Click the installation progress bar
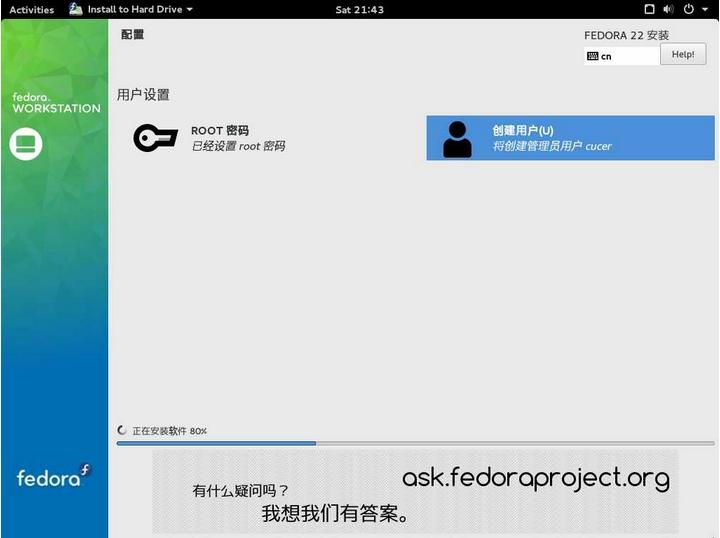720x538 pixels. click(x=416, y=443)
